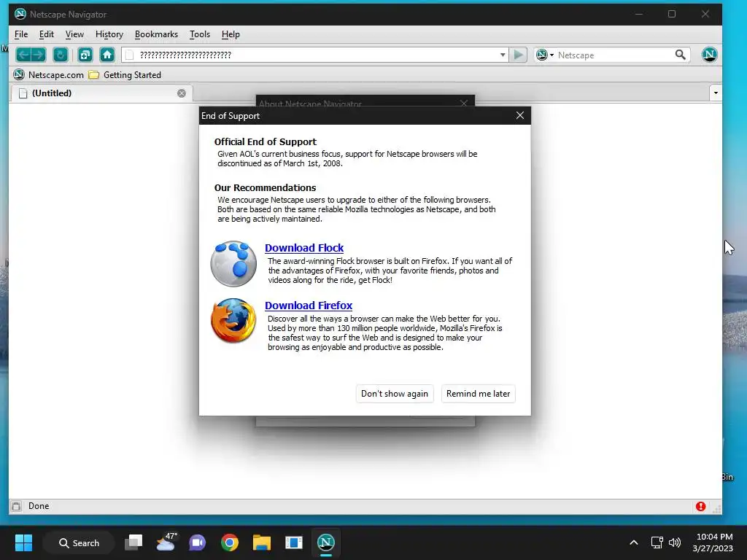Click the Done status bar text
Viewport: 747px width, 560px height.
tap(39, 506)
